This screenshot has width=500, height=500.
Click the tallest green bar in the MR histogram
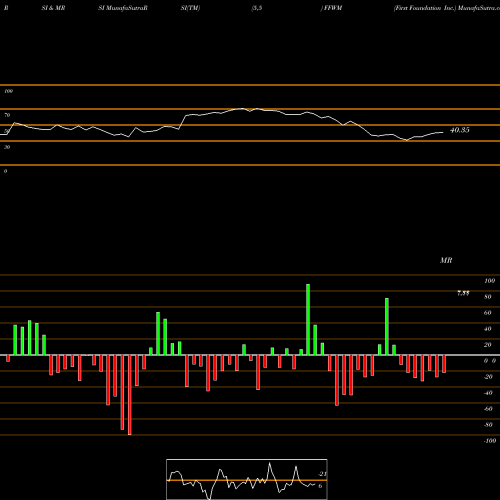308,319
